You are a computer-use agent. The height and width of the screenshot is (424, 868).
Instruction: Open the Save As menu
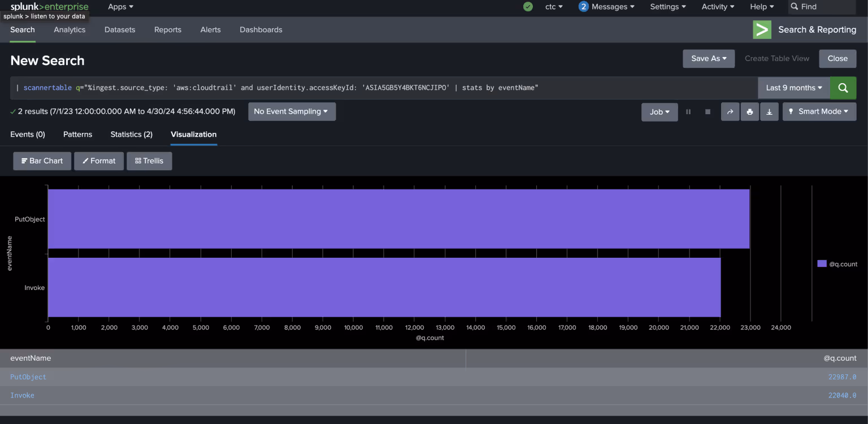pos(709,58)
